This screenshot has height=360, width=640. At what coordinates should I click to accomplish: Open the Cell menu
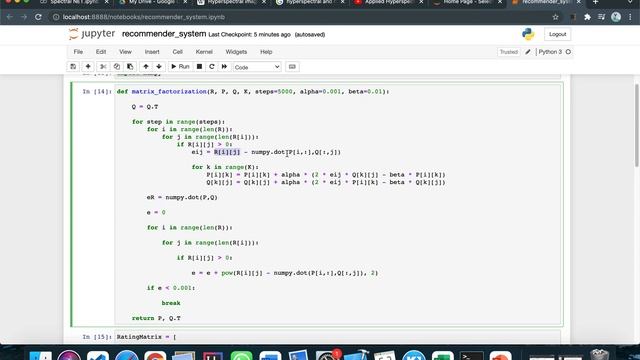(177, 52)
